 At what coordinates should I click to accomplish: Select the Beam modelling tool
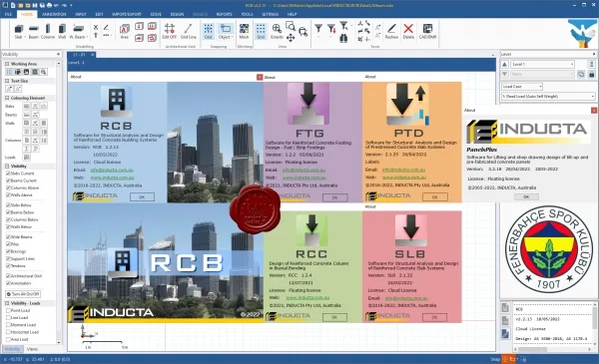pyautogui.click(x=34, y=31)
